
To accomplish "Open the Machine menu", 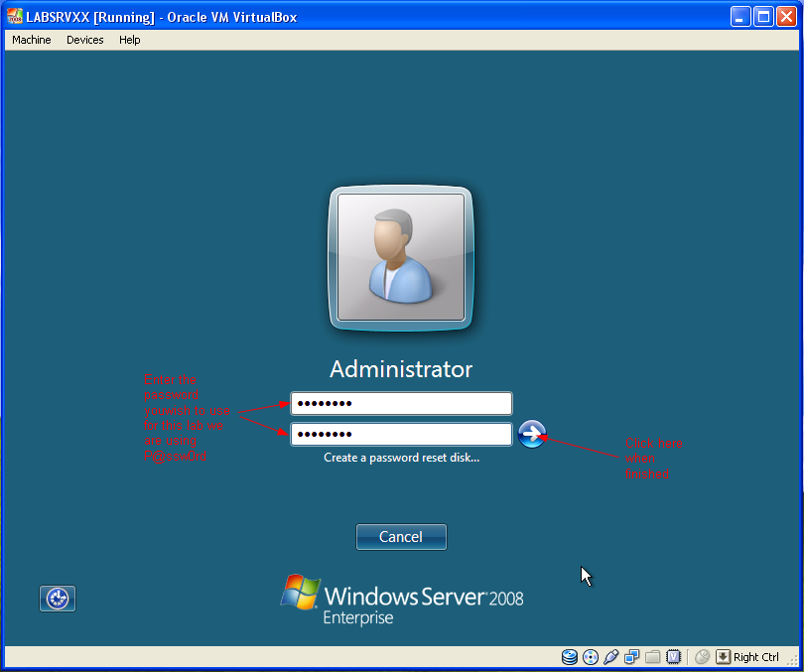I will click(x=32, y=40).
